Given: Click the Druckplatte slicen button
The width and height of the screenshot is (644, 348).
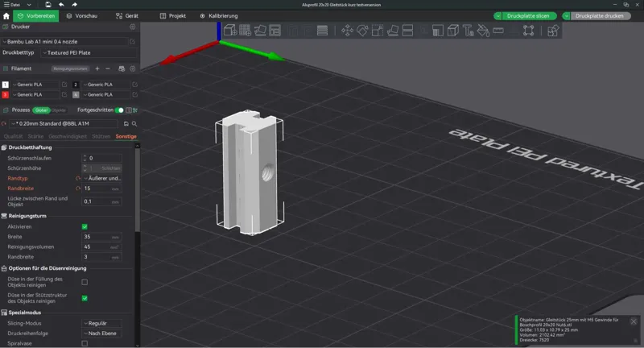Looking at the screenshot, I should coord(528,16).
